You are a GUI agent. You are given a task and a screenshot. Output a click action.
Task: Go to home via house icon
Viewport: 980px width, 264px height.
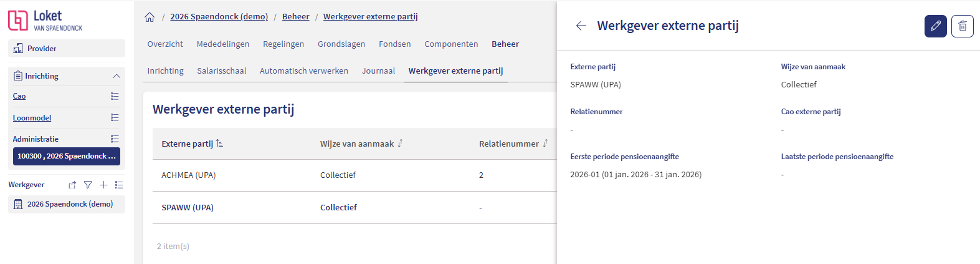click(x=150, y=17)
